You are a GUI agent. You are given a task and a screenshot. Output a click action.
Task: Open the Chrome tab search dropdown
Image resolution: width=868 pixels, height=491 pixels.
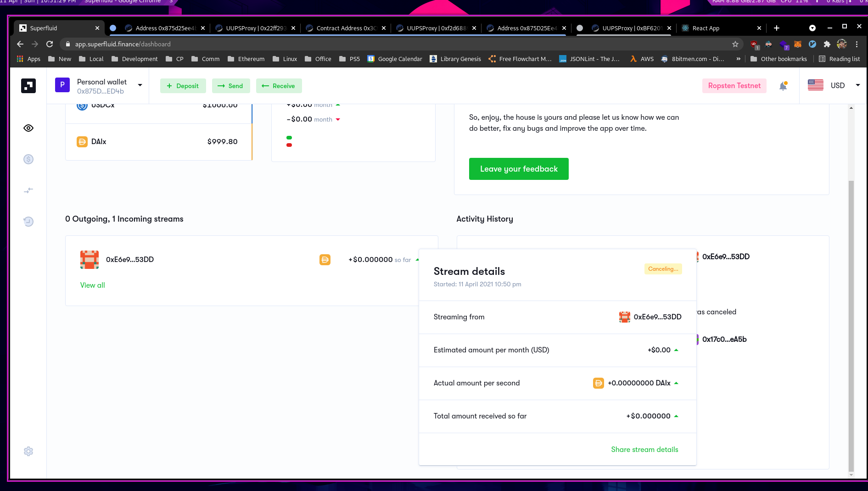tap(812, 28)
